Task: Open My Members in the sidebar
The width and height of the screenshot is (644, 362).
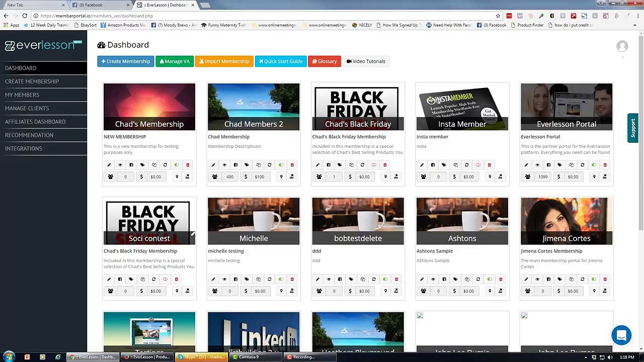Action: [22, 95]
